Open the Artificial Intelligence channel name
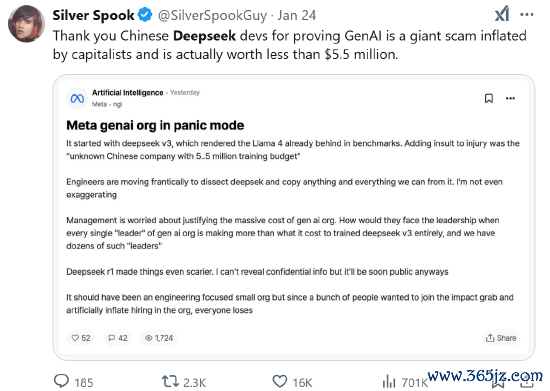Screen dimensions: 550x391 click(128, 93)
